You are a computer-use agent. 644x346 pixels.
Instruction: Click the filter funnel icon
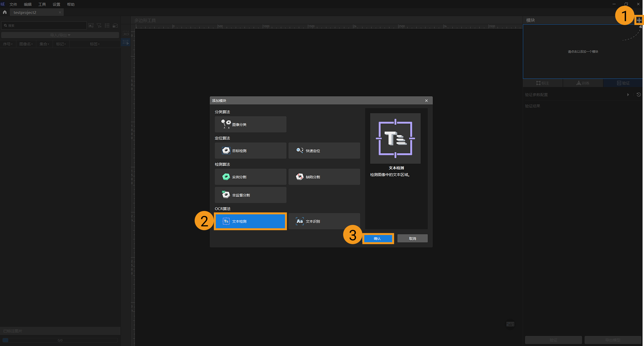pyautogui.click(x=99, y=25)
